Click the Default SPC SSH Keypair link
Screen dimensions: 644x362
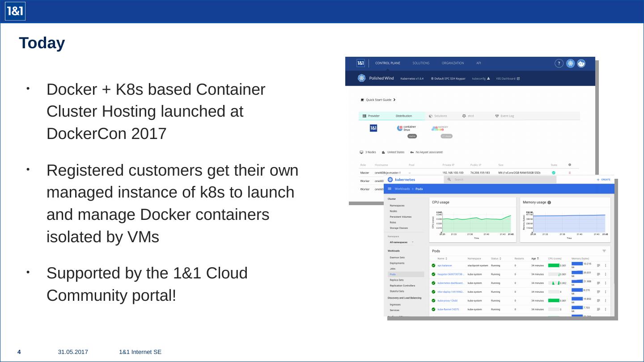(448, 79)
